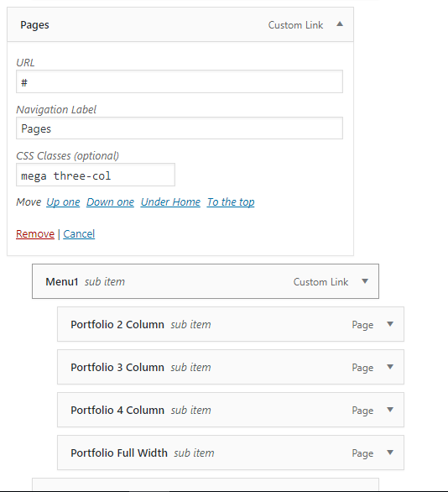Expand the Menu1 sub item arrow

pos(365,281)
